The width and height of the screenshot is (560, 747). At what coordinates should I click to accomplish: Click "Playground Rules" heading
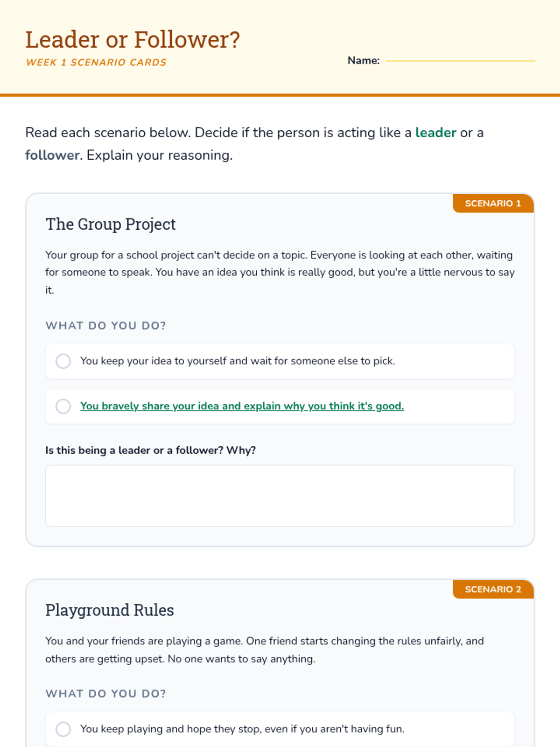pos(110,610)
